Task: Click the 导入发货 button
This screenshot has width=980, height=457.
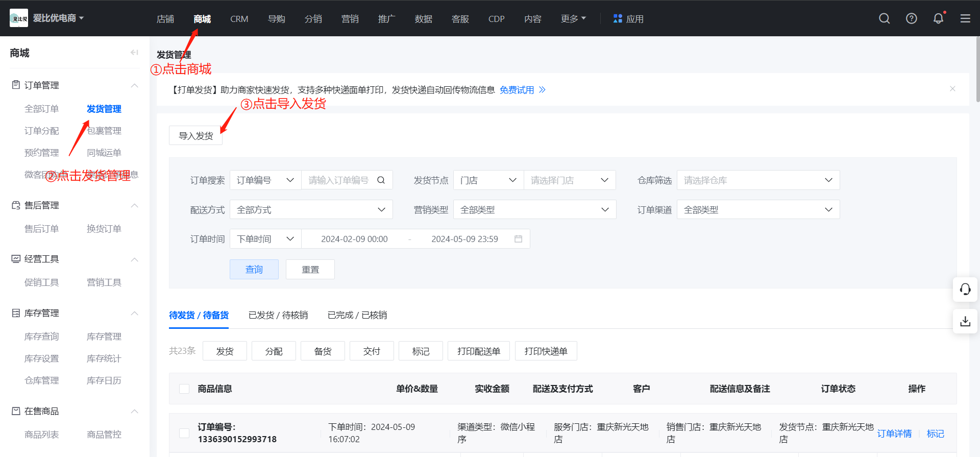Action: 195,135
